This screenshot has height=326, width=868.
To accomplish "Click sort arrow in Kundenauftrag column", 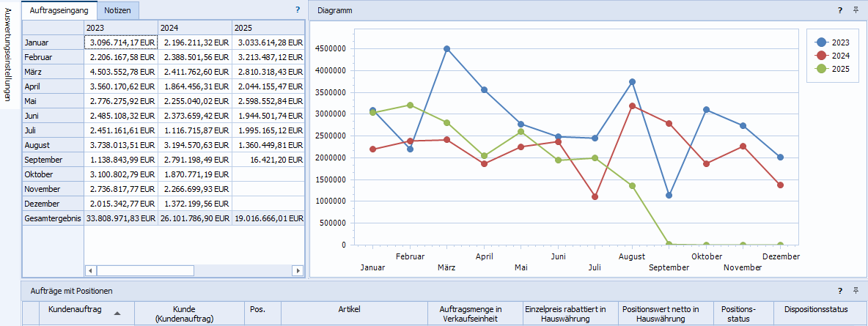I will coord(117,314).
